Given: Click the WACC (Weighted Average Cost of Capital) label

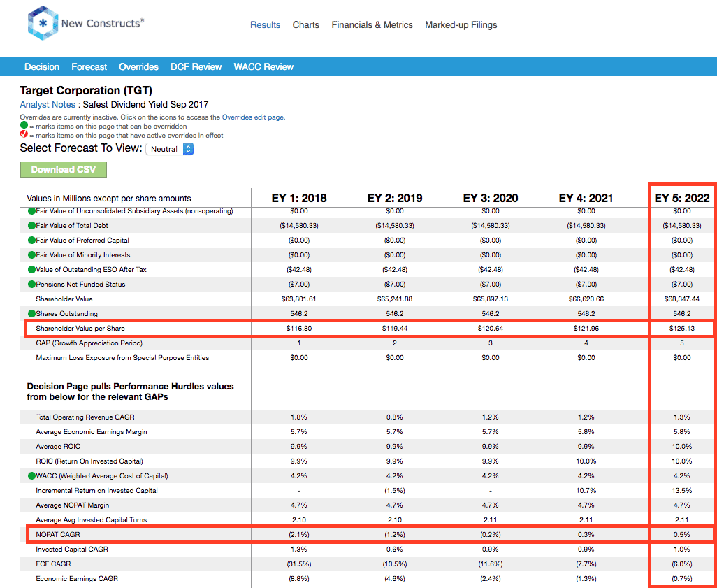Looking at the screenshot, I should [x=102, y=476].
